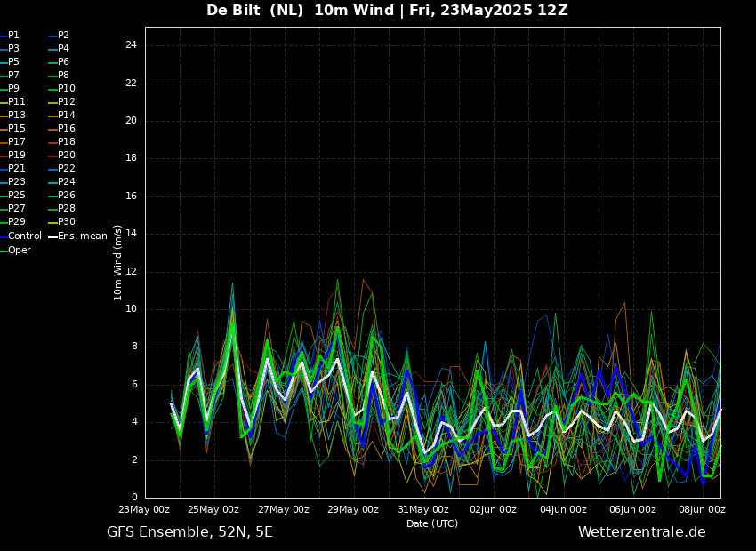
Task: Click legend entry P30
Action: coord(67,221)
